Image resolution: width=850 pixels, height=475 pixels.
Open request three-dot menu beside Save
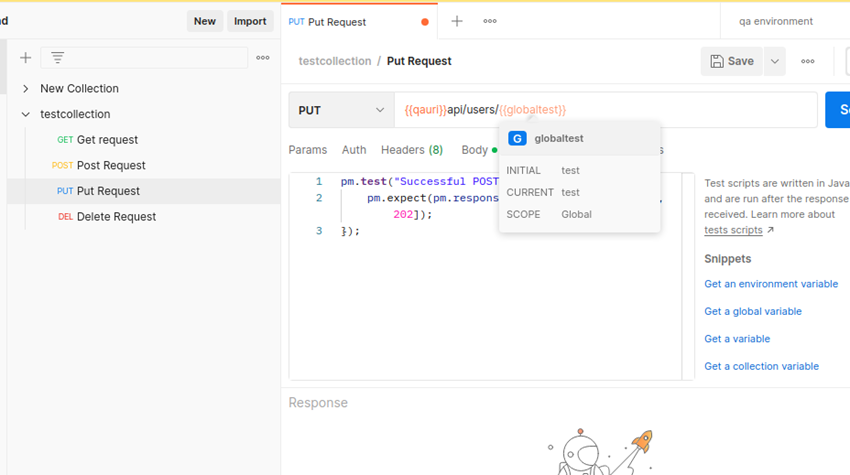tap(808, 61)
